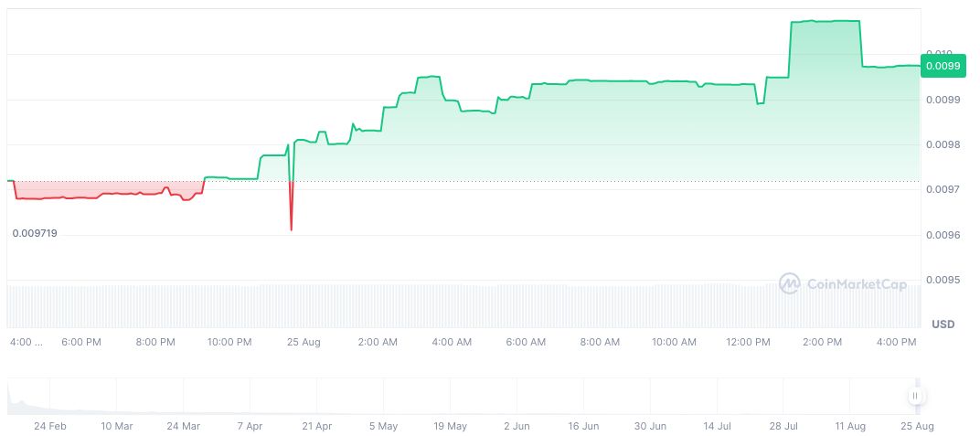Click the CoinMarketCap watermark logo icon
The height and width of the screenshot is (436, 980).
pyautogui.click(x=790, y=284)
